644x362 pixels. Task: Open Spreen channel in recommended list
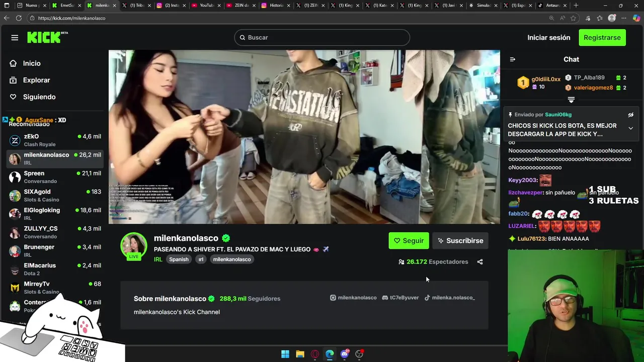click(55, 177)
